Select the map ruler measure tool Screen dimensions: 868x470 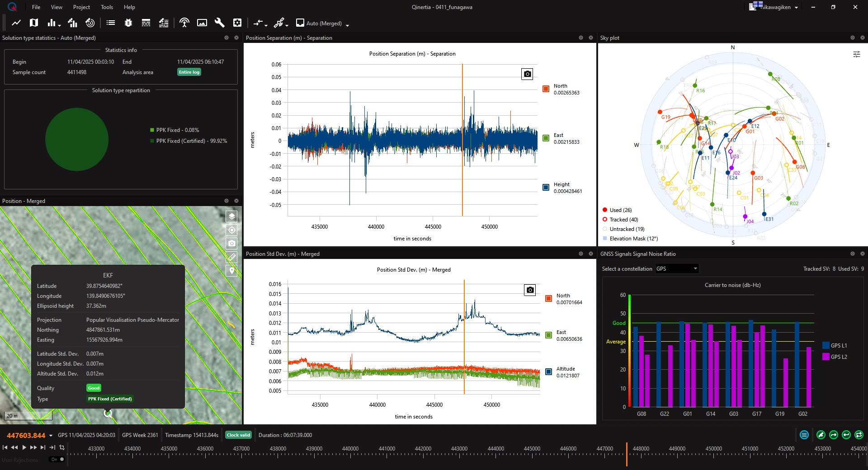coord(231,257)
